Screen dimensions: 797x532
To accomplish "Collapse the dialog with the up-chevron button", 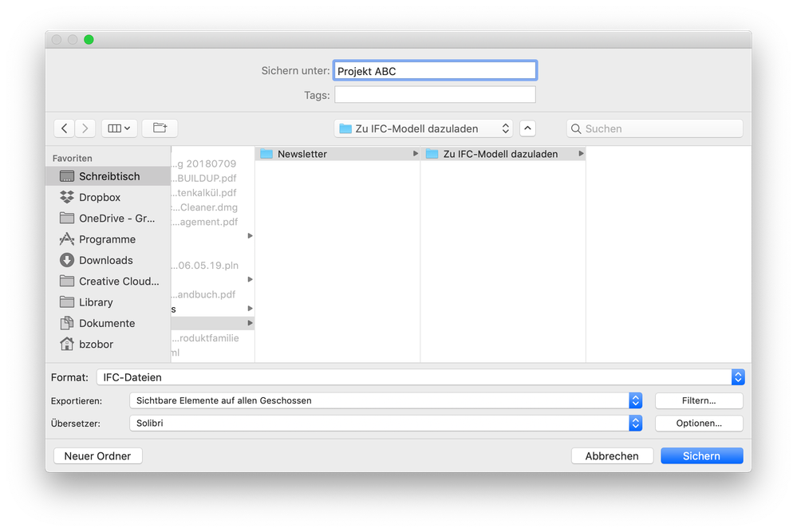I will 527,128.
